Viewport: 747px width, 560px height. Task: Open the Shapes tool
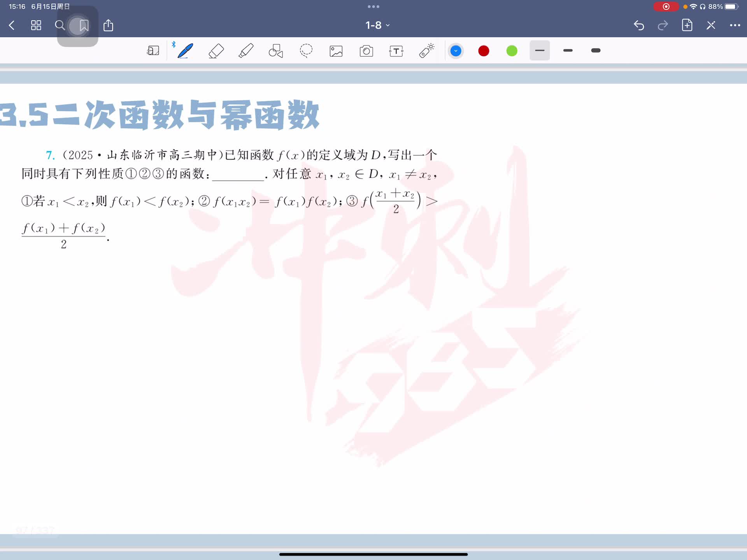(x=276, y=51)
